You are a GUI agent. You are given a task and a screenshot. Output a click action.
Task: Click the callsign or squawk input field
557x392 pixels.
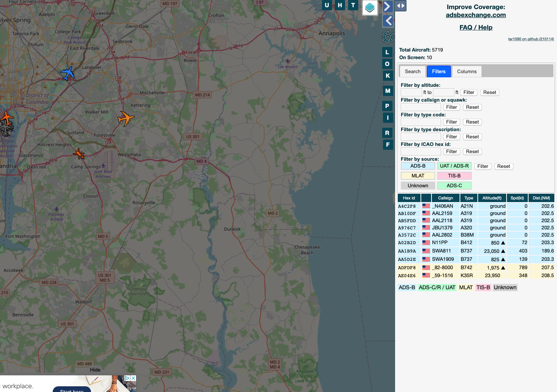[x=421, y=107]
